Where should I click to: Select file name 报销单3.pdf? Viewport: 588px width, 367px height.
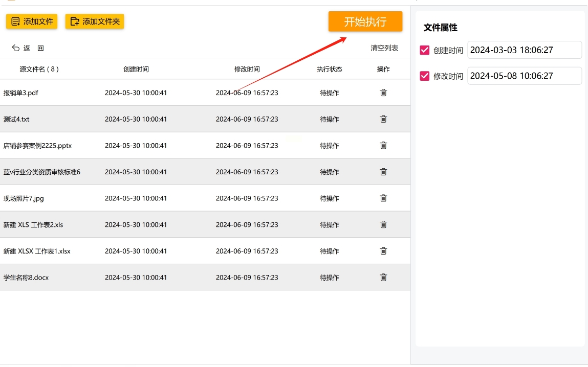click(21, 93)
